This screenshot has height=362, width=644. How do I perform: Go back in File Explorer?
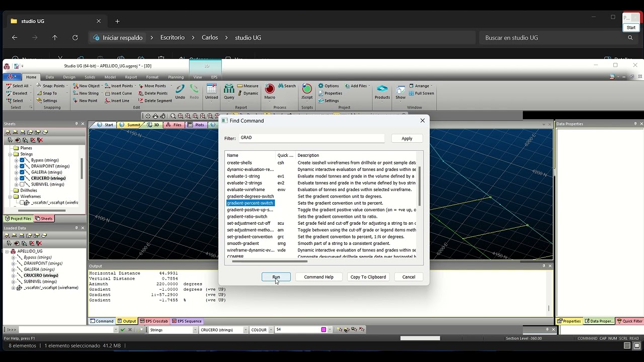coord(15,38)
